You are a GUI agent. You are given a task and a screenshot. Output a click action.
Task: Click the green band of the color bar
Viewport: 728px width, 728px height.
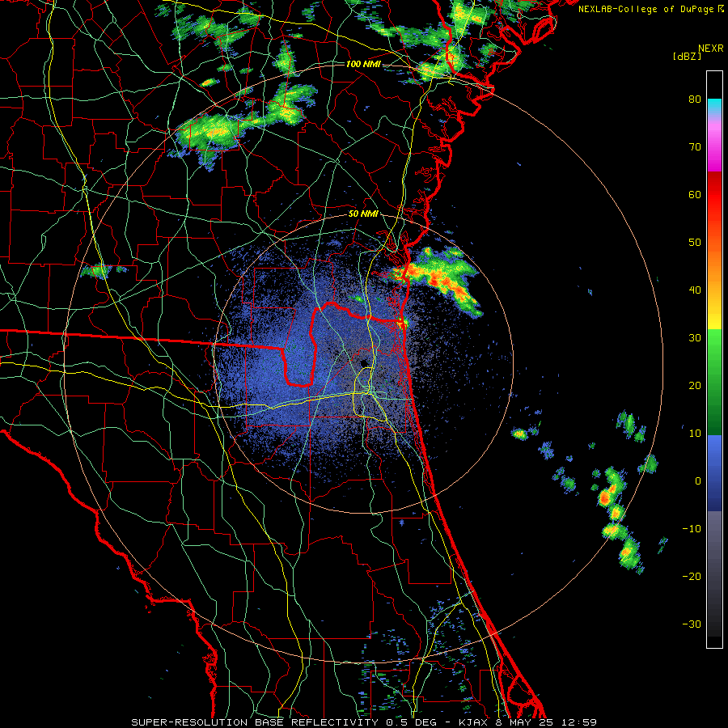(714, 382)
